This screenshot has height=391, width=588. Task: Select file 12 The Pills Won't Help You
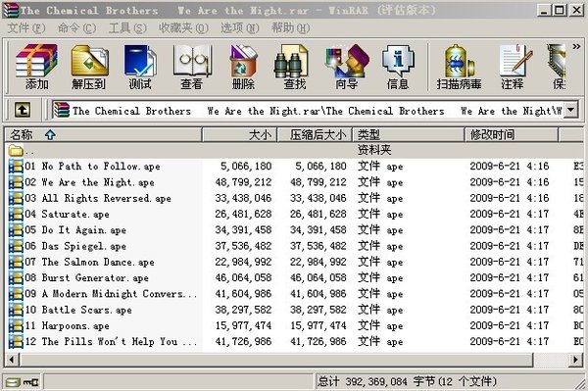(x=294, y=342)
